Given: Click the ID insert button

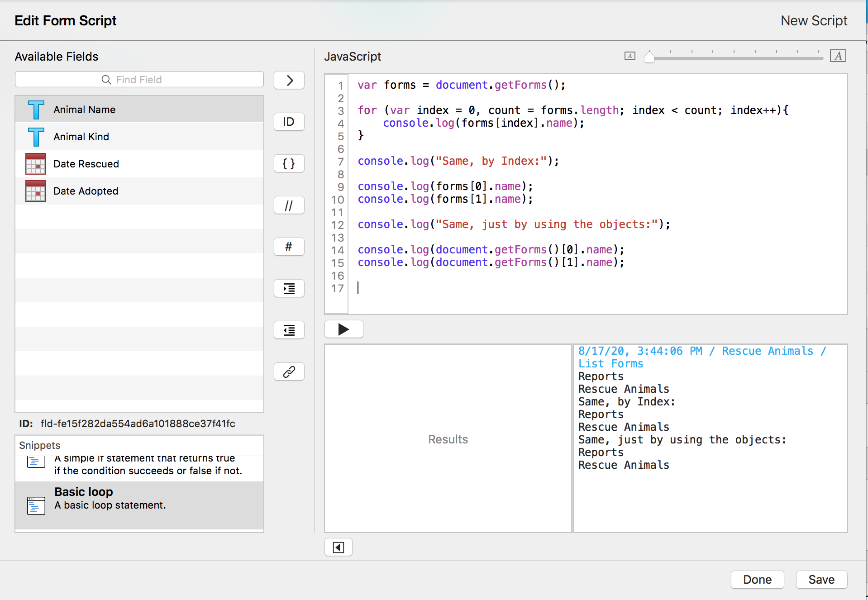Looking at the screenshot, I should (x=289, y=122).
